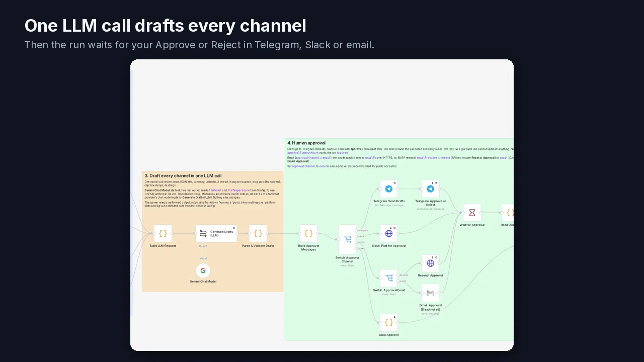Viewport: 644px width, 362px height.
Task: Open the Telegram: Approve or Reject node icon
Action: (x=430, y=189)
